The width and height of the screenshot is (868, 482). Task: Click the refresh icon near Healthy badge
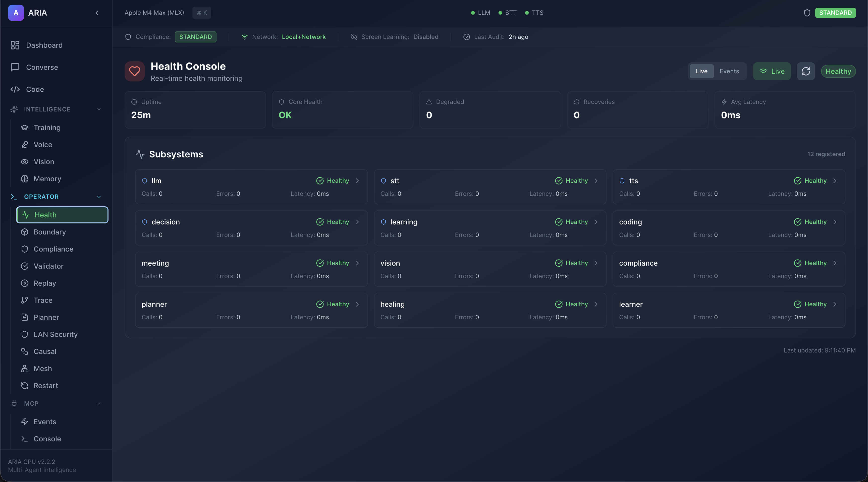806,71
